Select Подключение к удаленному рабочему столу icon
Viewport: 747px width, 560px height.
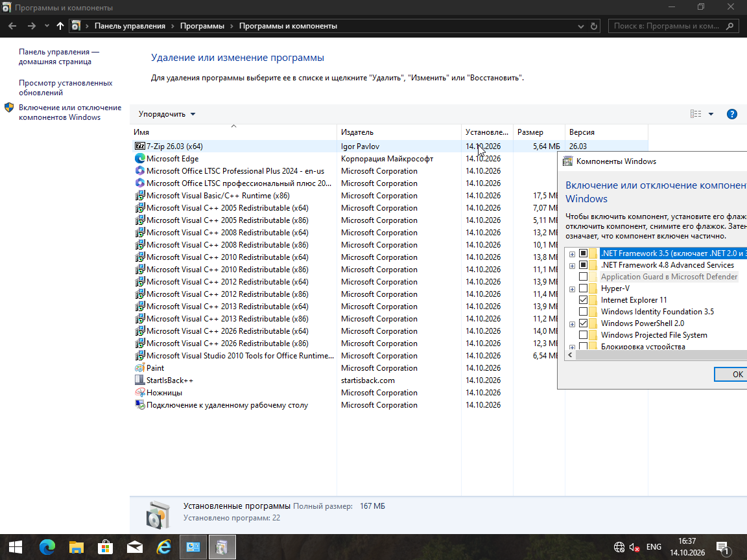tap(139, 405)
